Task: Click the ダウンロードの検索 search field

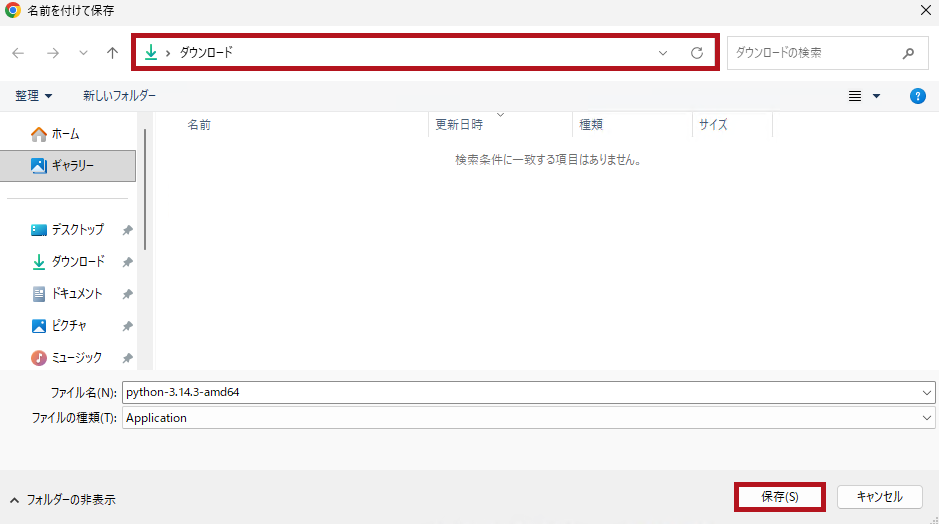Action: click(810, 53)
